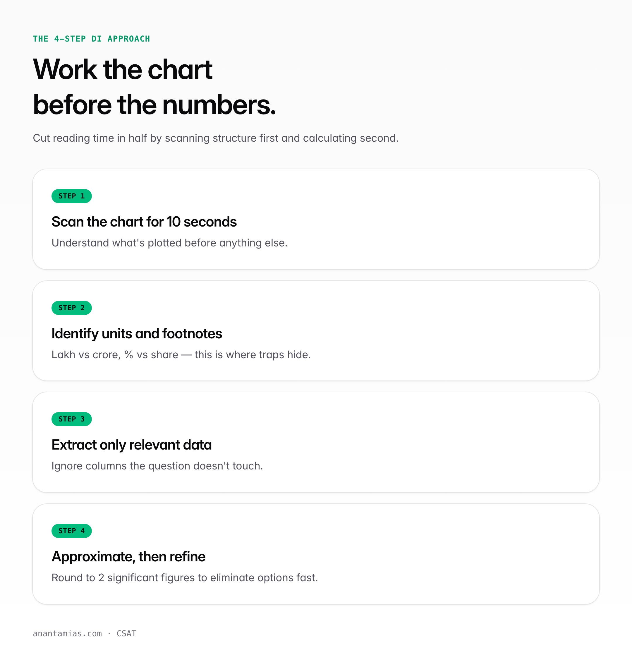This screenshot has height=672, width=632.
Task: Click the main title 'Work the chart'
Action: click(x=123, y=69)
